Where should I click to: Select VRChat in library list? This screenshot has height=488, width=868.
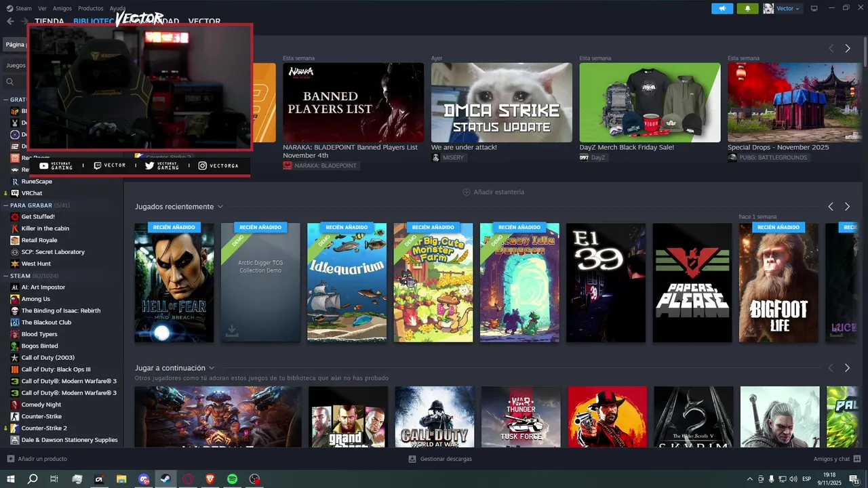point(32,193)
